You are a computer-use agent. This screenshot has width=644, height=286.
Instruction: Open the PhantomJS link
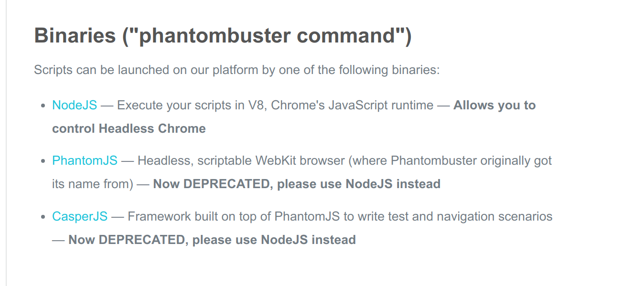click(x=85, y=160)
